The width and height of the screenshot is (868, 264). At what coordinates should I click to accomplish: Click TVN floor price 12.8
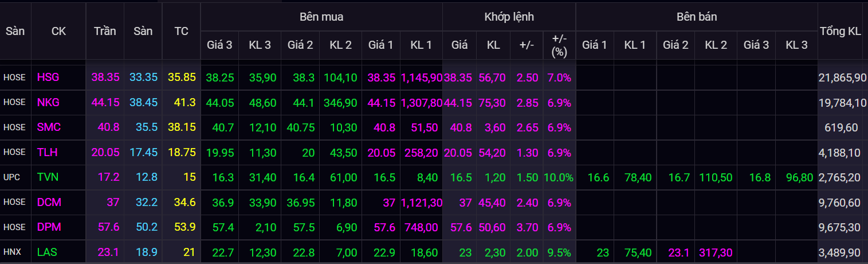pyautogui.click(x=147, y=177)
